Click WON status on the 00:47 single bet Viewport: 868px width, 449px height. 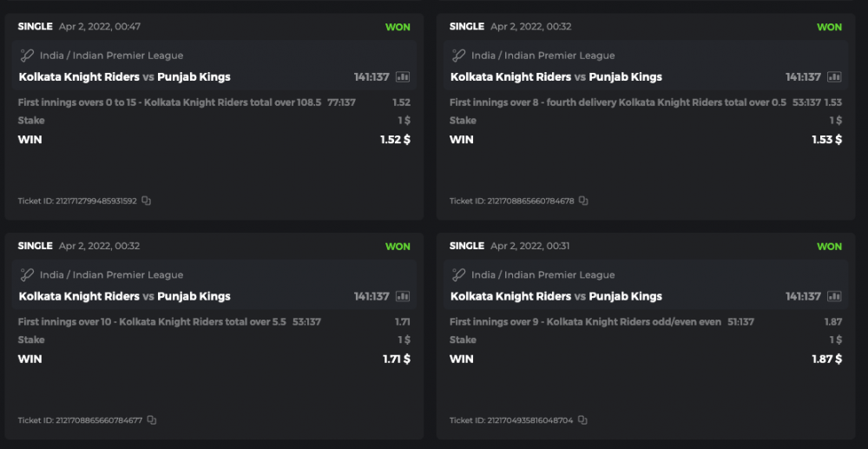pyautogui.click(x=398, y=27)
